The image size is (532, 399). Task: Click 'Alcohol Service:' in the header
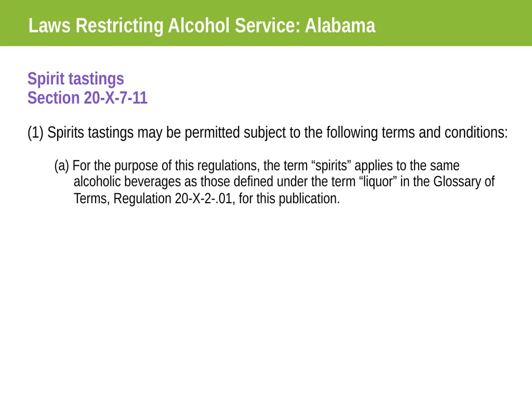coord(234,26)
